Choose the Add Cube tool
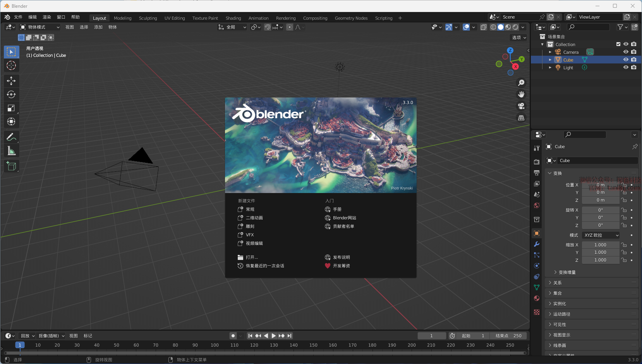Image resolution: width=642 pixels, height=364 pixels. pyautogui.click(x=11, y=166)
